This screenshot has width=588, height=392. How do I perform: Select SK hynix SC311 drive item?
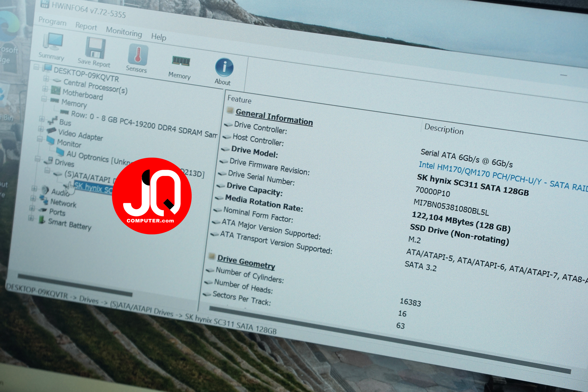point(93,188)
